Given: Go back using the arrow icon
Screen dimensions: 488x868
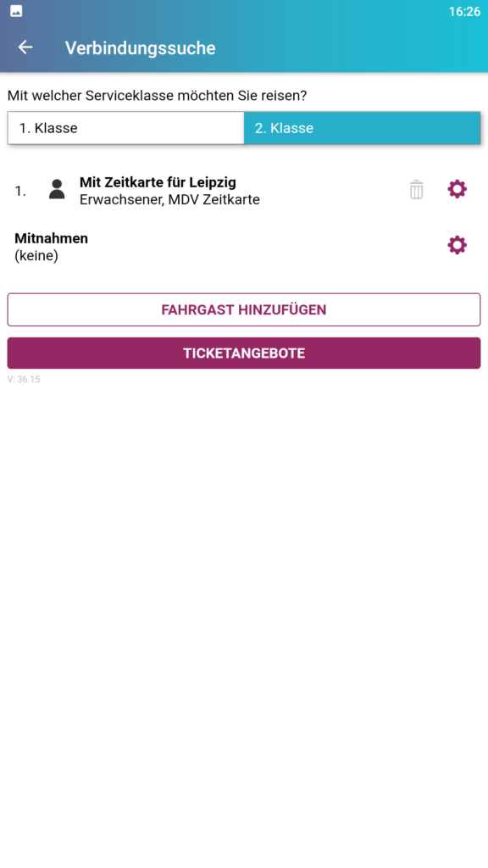Looking at the screenshot, I should click(x=25, y=47).
